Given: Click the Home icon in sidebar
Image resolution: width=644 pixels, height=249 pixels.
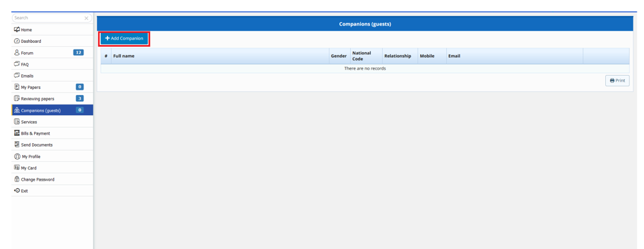Looking at the screenshot, I should (17, 29).
